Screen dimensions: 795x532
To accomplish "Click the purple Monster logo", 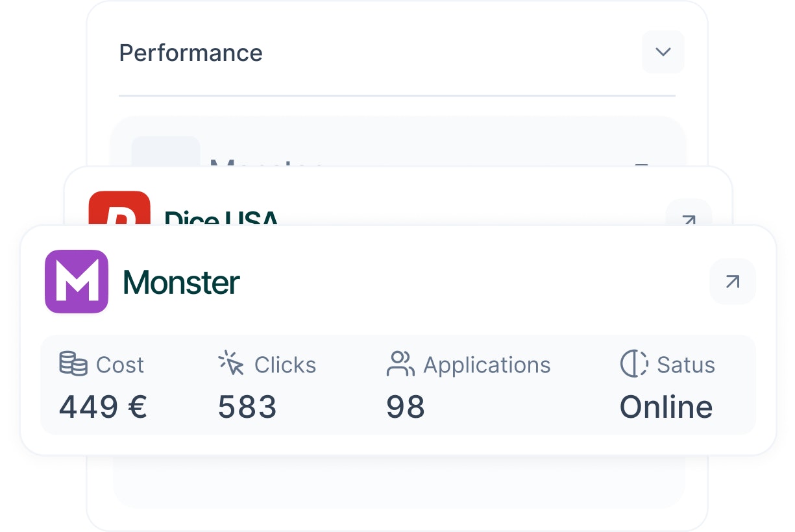I will click(77, 282).
